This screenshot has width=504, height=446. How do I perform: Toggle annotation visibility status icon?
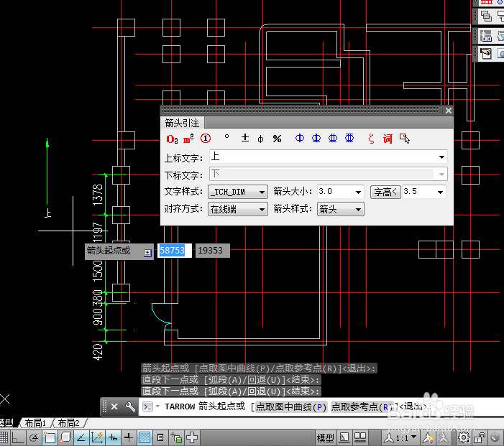(x=428, y=437)
